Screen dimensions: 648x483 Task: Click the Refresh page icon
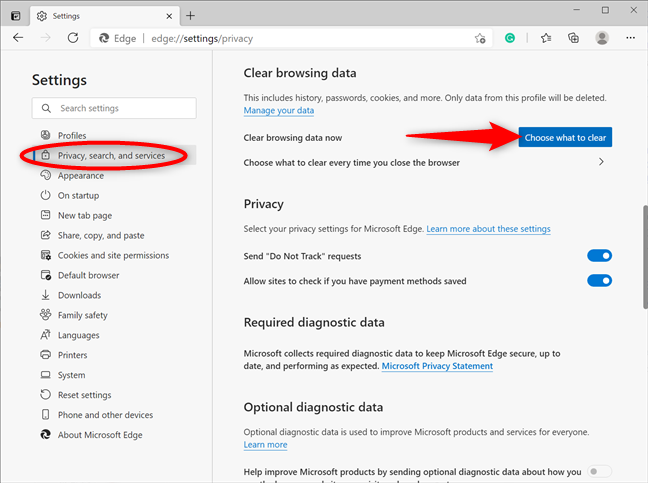pyautogui.click(x=73, y=38)
